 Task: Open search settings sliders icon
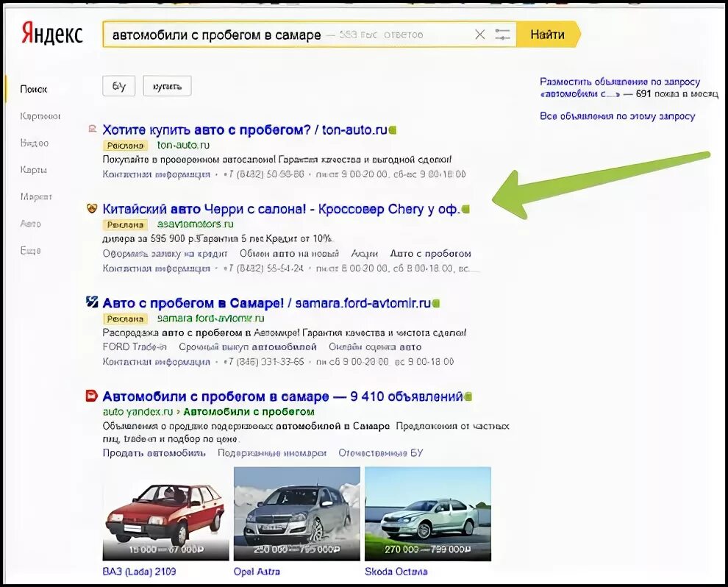tap(502, 35)
